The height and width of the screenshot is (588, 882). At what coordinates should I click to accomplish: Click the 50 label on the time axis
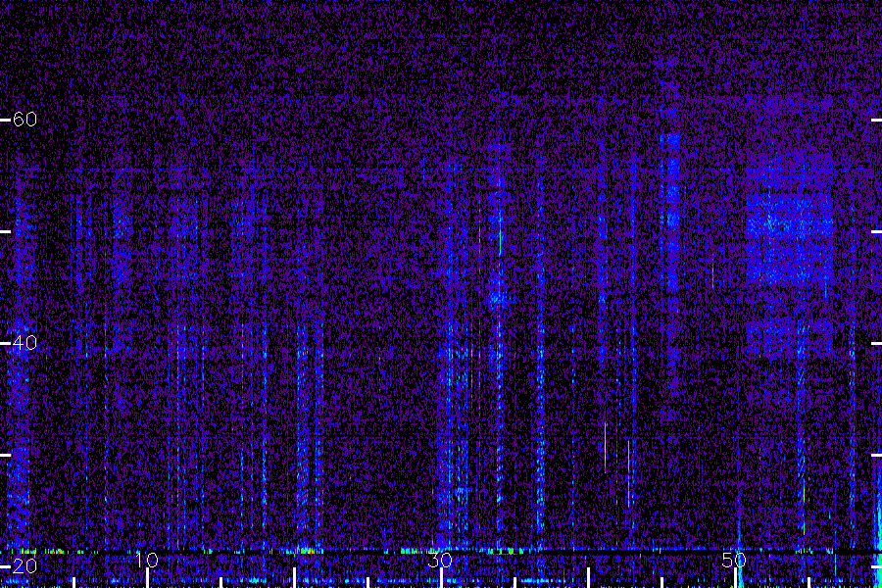coord(734,560)
